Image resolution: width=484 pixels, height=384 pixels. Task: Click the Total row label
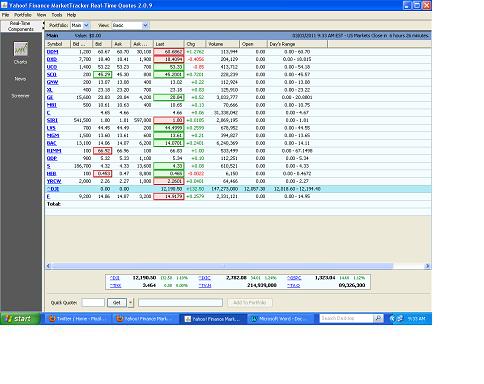click(x=54, y=204)
